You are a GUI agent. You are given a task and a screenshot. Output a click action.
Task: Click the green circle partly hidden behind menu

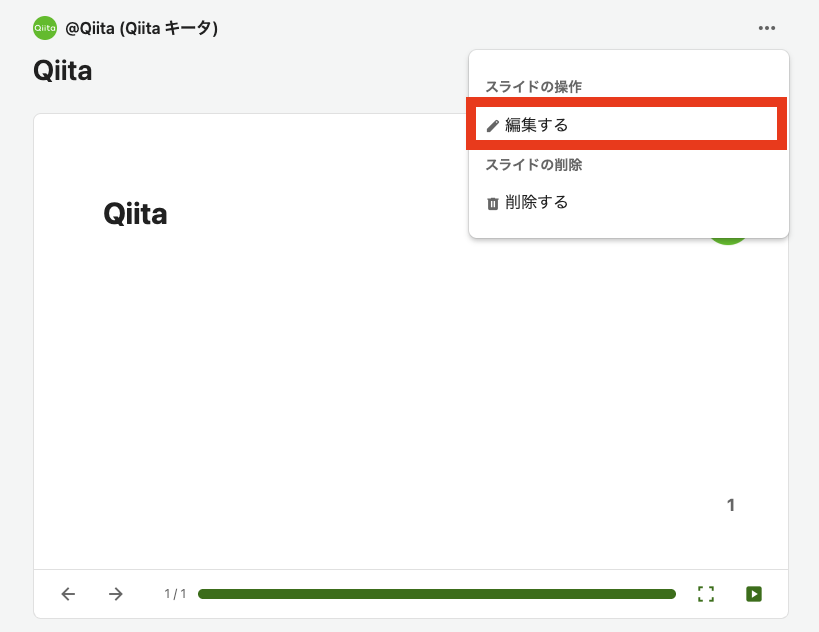tap(728, 241)
